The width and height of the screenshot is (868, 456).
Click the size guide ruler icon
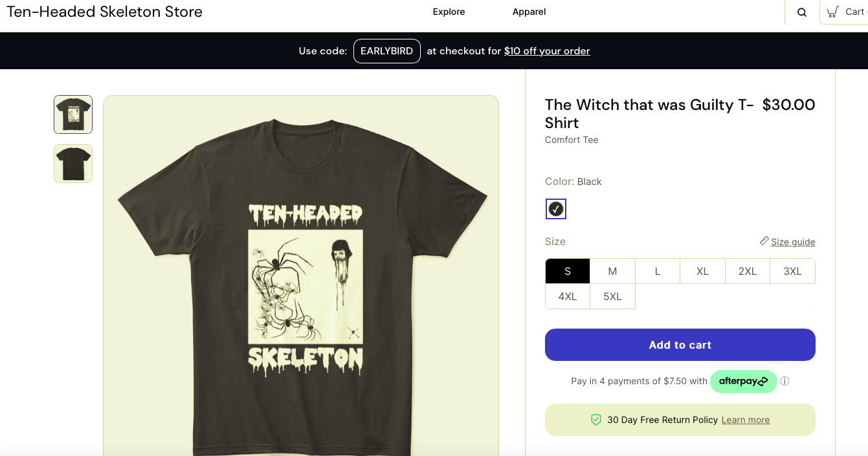coord(764,241)
